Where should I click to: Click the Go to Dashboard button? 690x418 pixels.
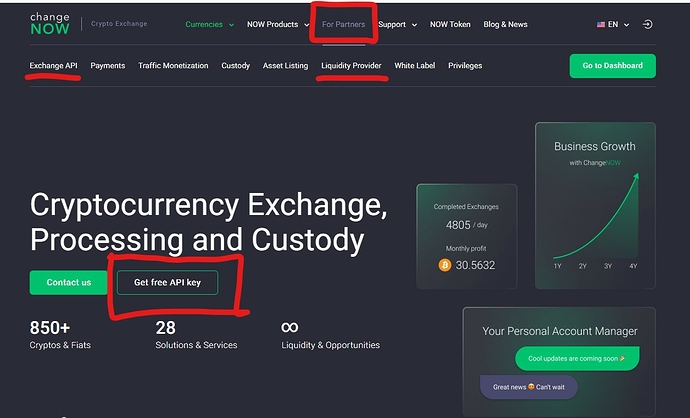tap(613, 66)
